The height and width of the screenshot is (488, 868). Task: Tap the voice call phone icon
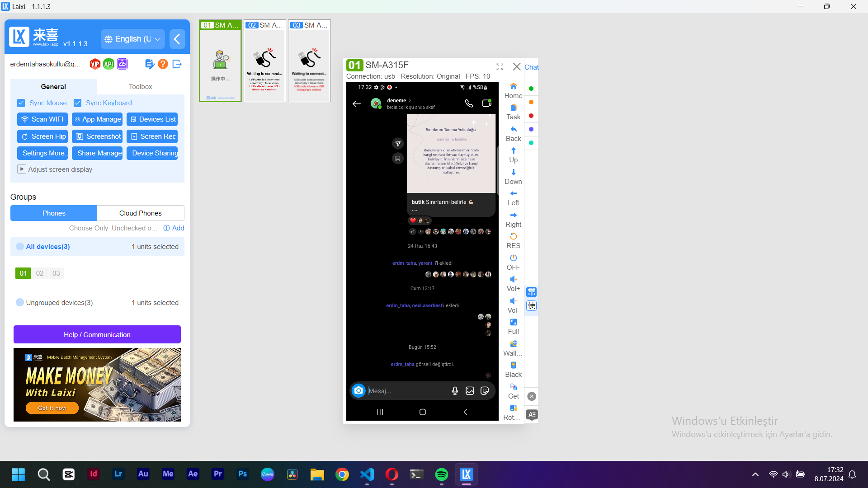click(x=469, y=103)
